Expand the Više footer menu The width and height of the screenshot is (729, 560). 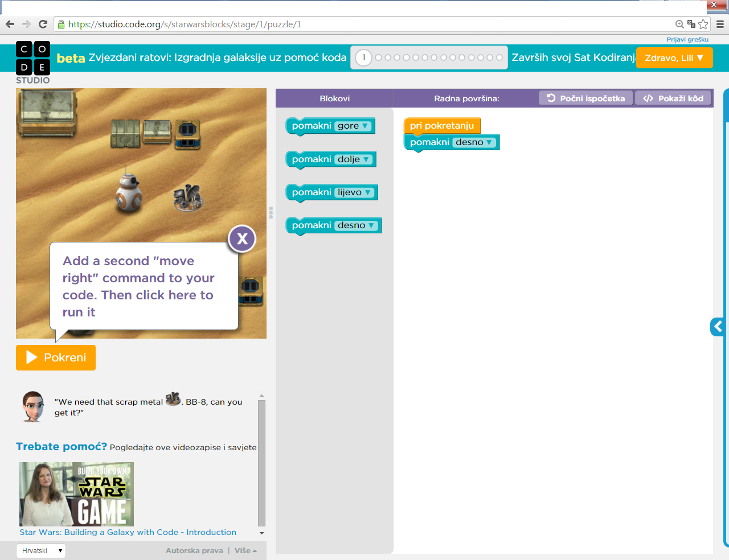(245, 550)
